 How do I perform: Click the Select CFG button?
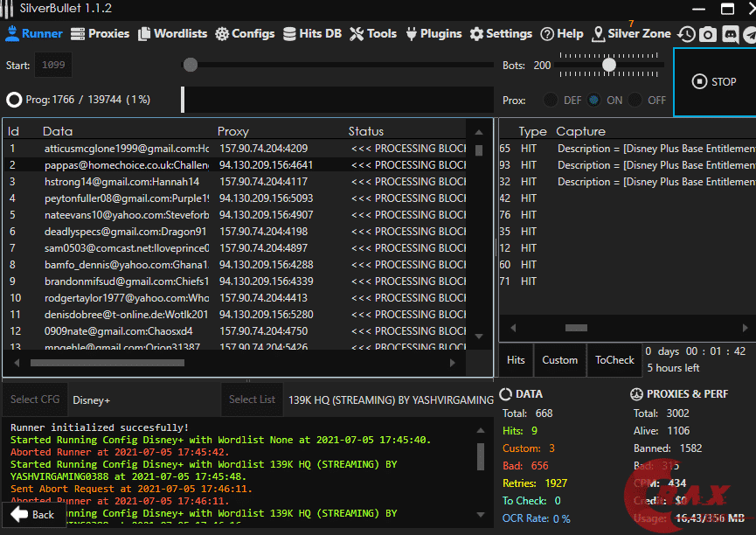pyautogui.click(x=35, y=400)
